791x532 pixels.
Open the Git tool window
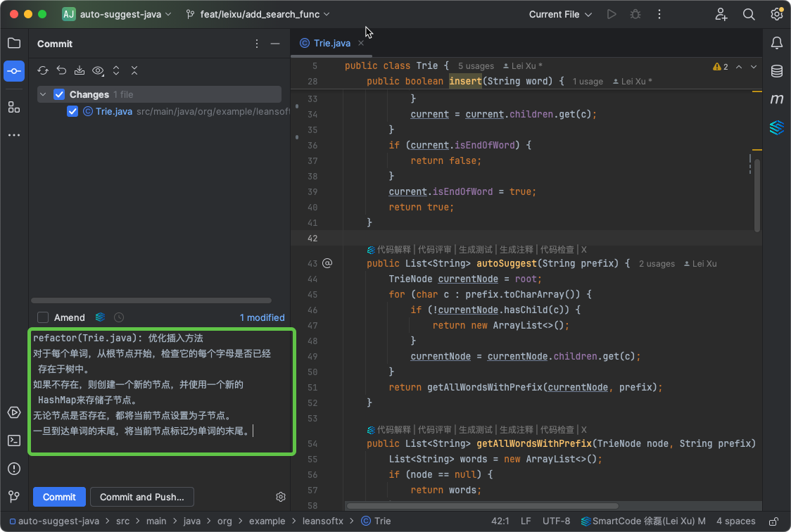[x=14, y=497]
